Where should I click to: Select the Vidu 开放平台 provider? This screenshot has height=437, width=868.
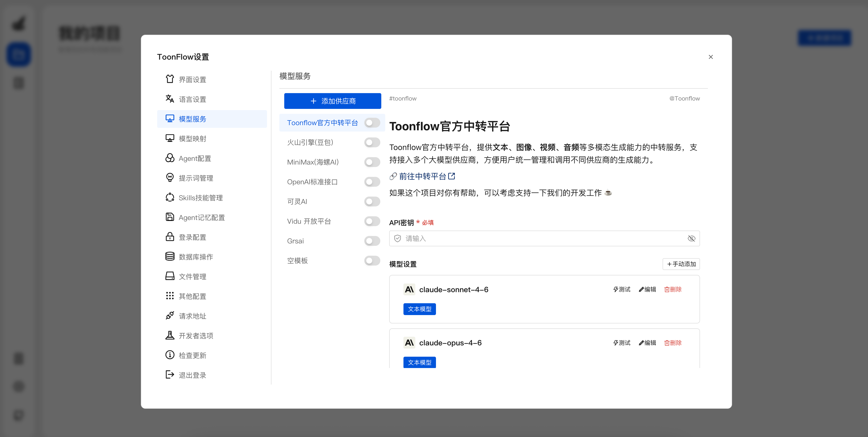point(332,221)
